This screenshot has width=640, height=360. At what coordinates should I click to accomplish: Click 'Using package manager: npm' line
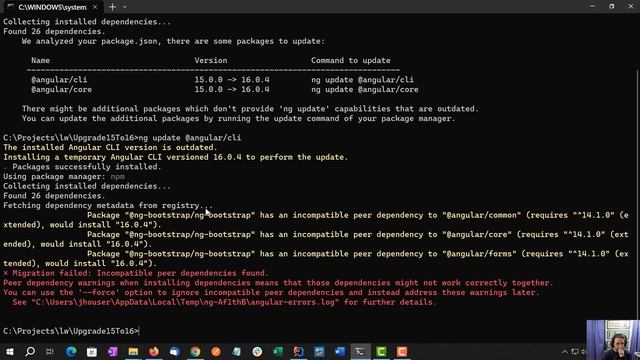[64, 176]
